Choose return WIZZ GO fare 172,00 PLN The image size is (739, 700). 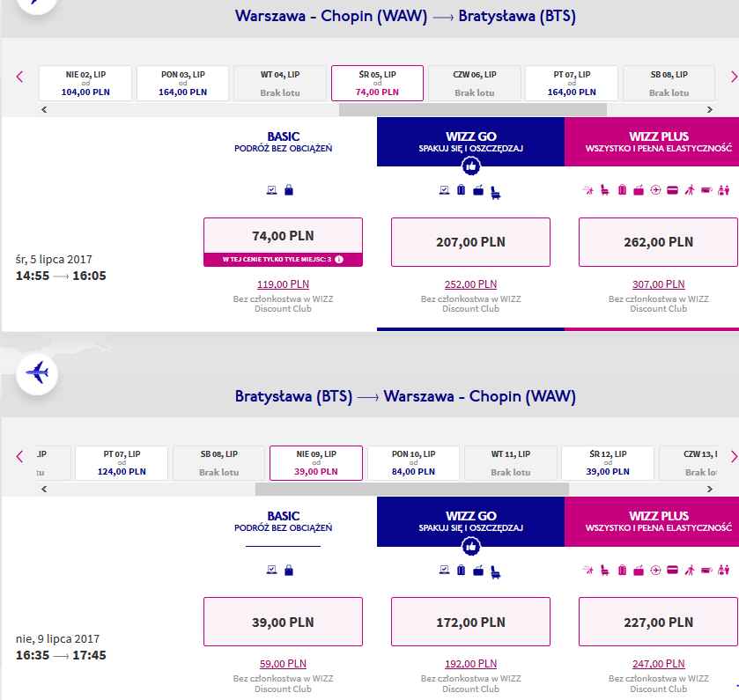[471, 622]
